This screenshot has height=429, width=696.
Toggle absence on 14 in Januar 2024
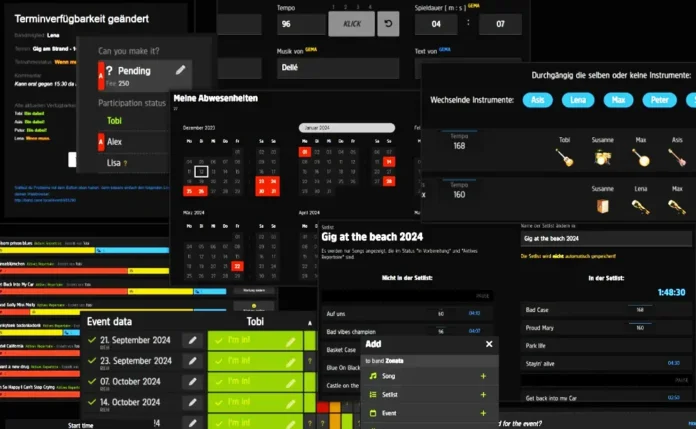[x=389, y=162]
